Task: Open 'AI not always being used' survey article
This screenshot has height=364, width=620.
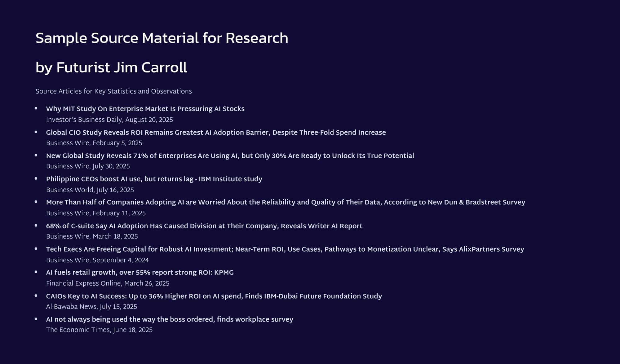Action: point(170,319)
